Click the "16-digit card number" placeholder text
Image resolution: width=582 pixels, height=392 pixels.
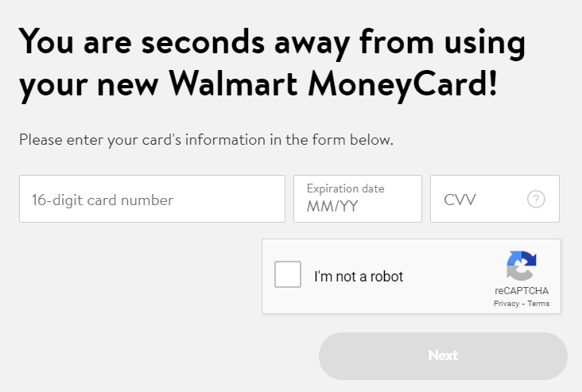click(103, 200)
